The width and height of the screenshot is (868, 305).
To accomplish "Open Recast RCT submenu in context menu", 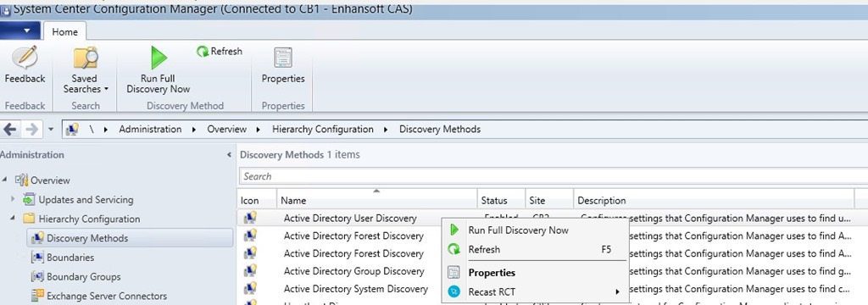I will tap(536, 291).
